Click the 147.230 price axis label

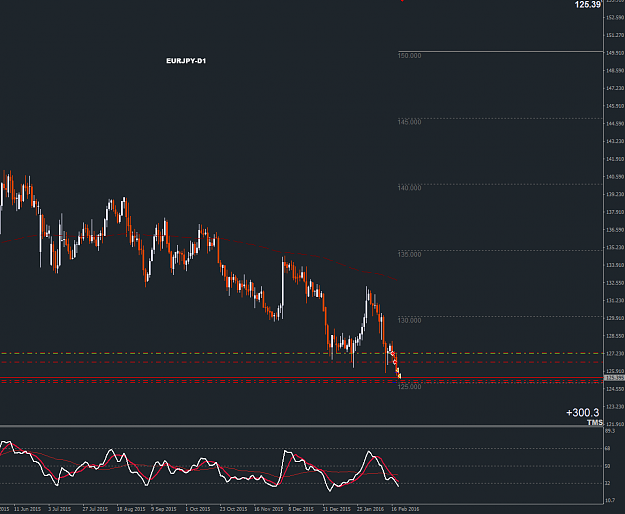615,88
